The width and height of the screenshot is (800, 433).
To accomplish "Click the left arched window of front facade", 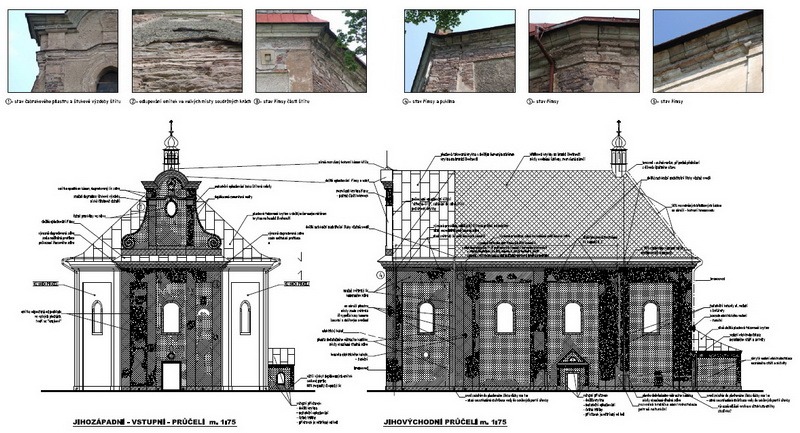I will 97,316.
